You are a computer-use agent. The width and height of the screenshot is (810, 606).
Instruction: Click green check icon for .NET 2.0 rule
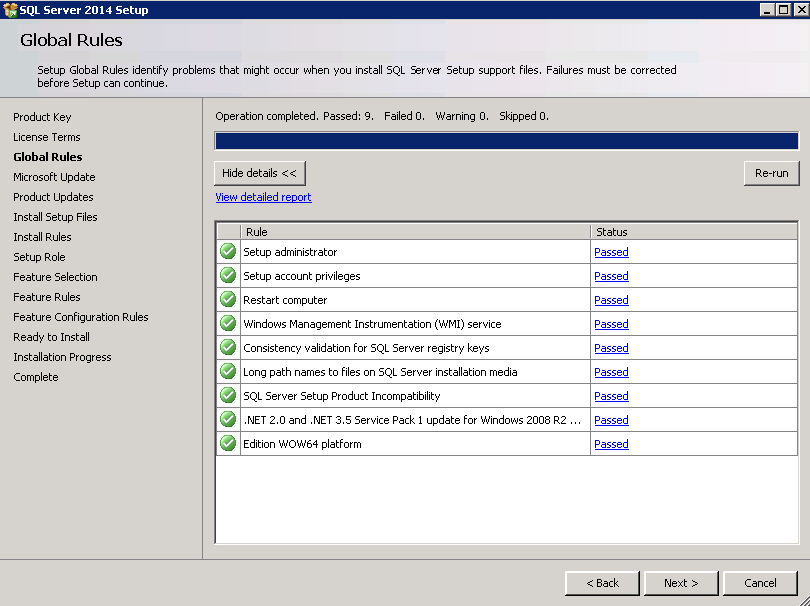coord(228,419)
